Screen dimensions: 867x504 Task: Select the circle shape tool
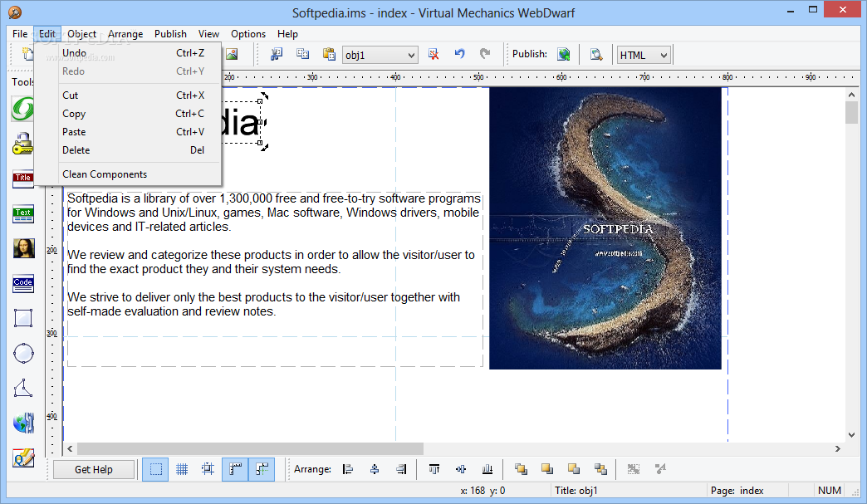[23, 353]
